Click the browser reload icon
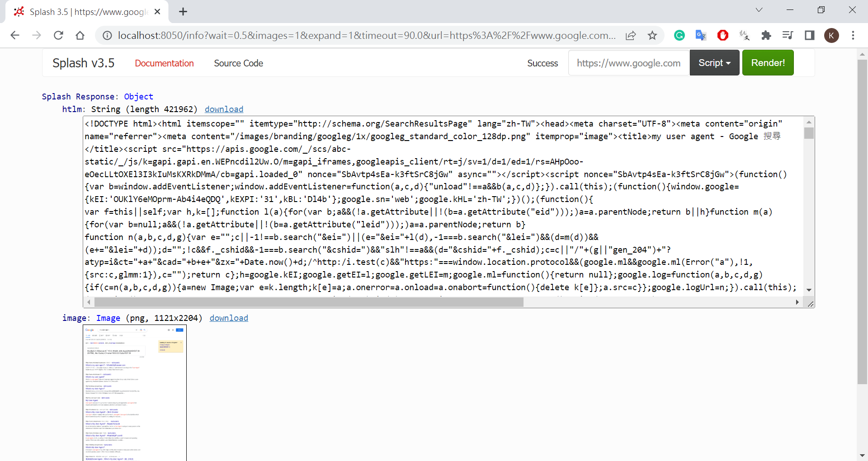Viewport: 868px width, 461px height. (x=58, y=35)
